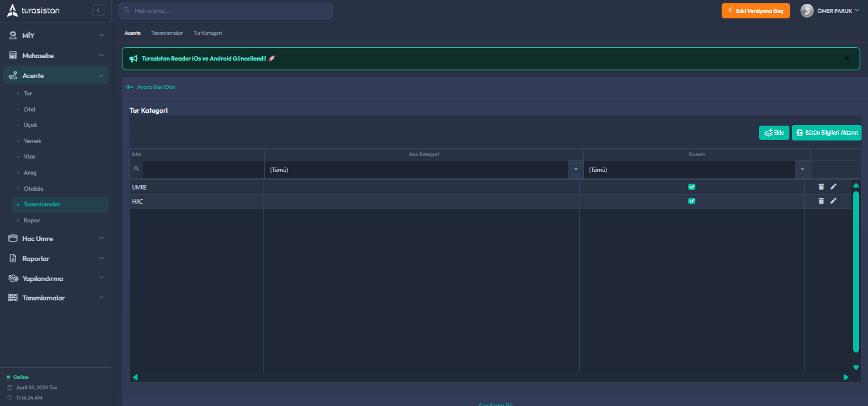Image resolution: width=868 pixels, height=406 pixels.
Task: Focus the Hızlı arama search field
Action: (226, 11)
